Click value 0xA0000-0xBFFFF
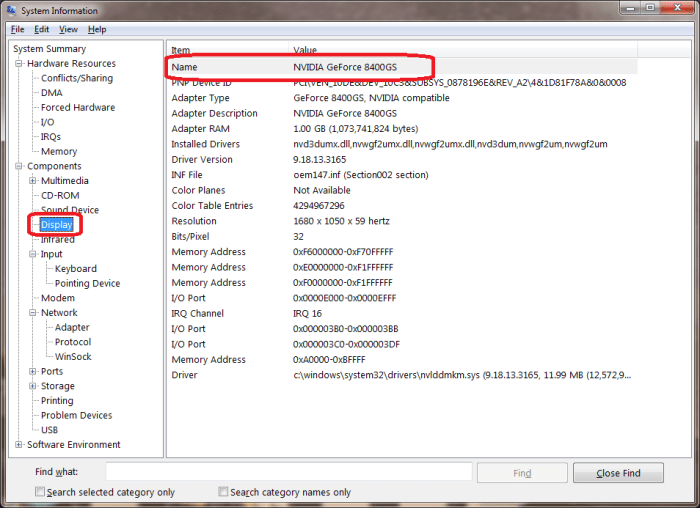This screenshot has width=700, height=508. (x=329, y=360)
